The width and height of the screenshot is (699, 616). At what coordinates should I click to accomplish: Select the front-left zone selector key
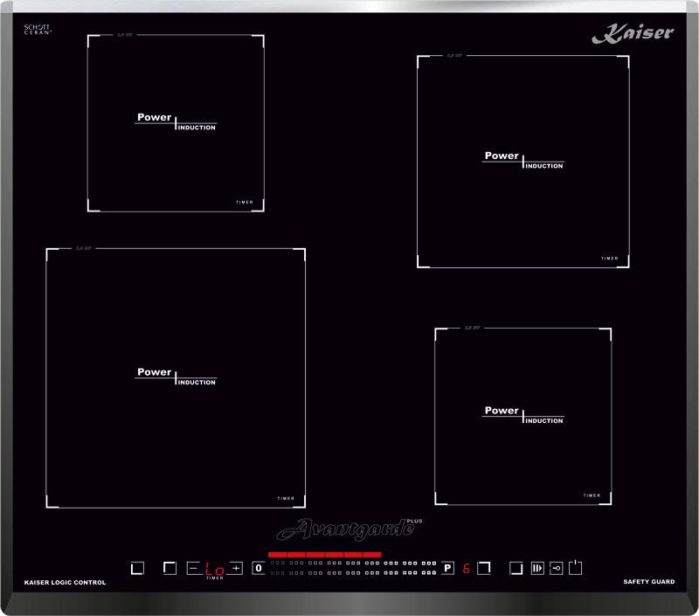(x=136, y=568)
